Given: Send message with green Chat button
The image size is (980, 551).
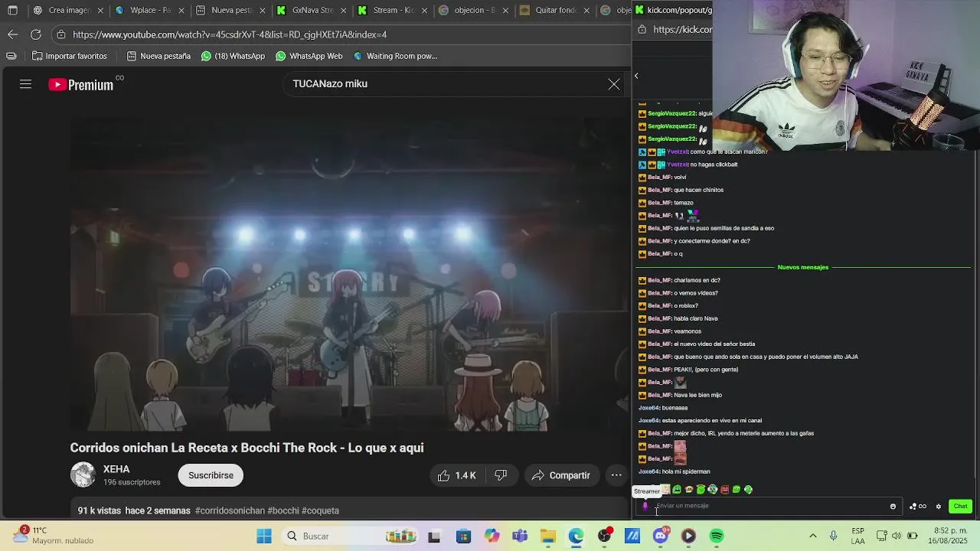Looking at the screenshot, I should pyautogui.click(x=960, y=506).
